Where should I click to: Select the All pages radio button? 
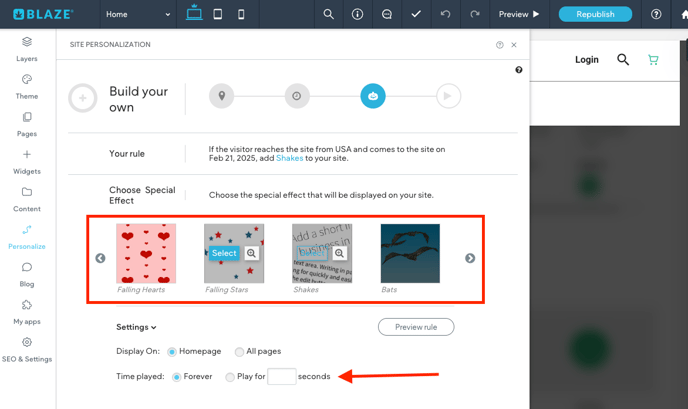click(239, 352)
